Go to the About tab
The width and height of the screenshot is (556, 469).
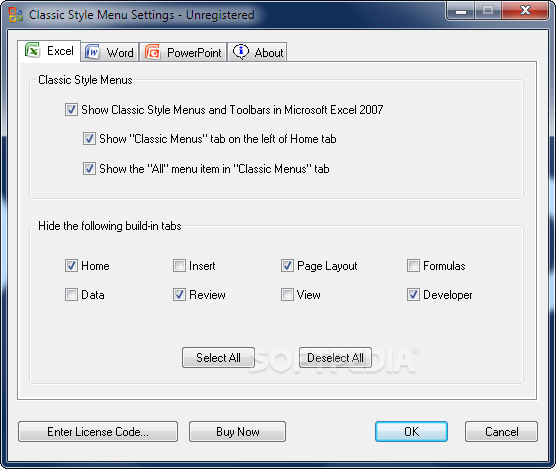click(x=257, y=52)
